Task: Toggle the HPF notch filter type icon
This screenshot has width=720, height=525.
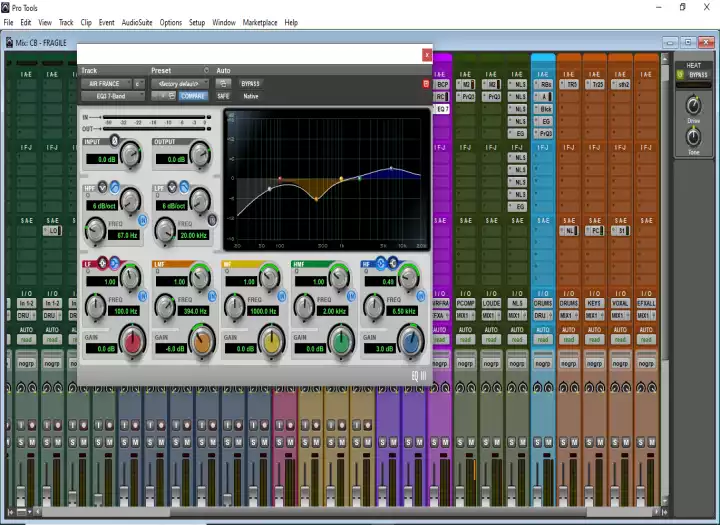Action: (102, 187)
